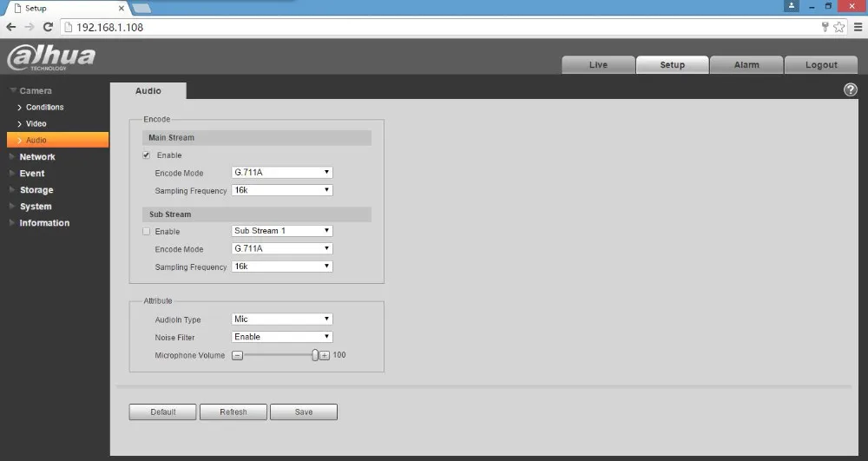Click the microphone volume slider track
Screen dimensions: 868x461
coord(278,355)
